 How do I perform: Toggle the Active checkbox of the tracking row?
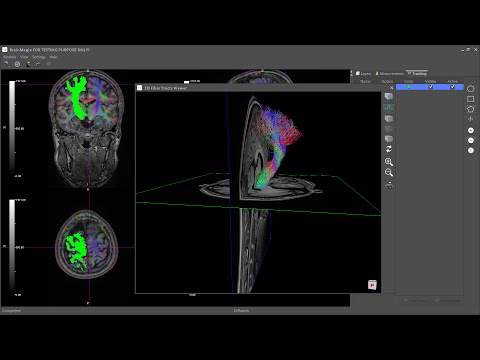(x=452, y=87)
